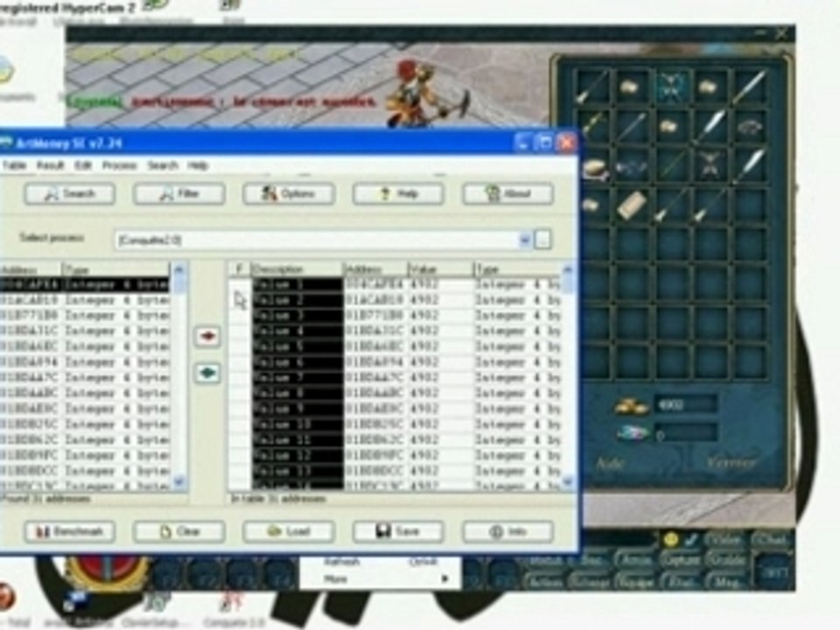
Task: Click the ring item in game inventory
Action: point(749,128)
